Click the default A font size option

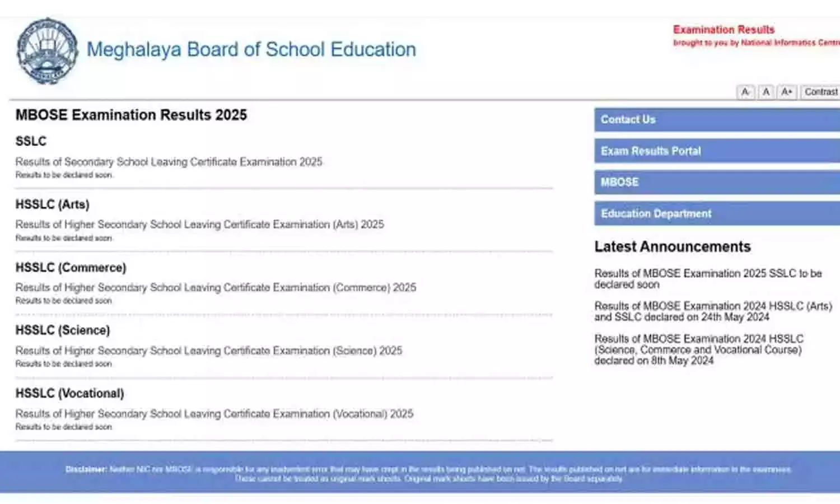click(765, 91)
